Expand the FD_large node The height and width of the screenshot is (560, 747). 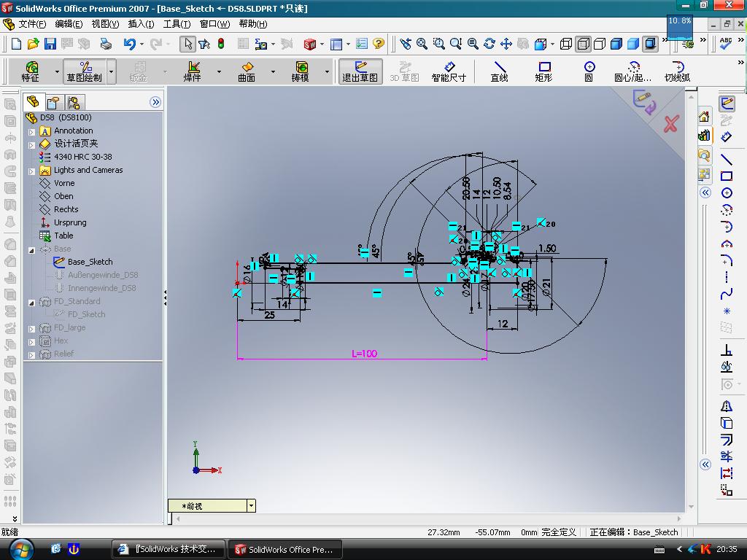click(x=31, y=329)
